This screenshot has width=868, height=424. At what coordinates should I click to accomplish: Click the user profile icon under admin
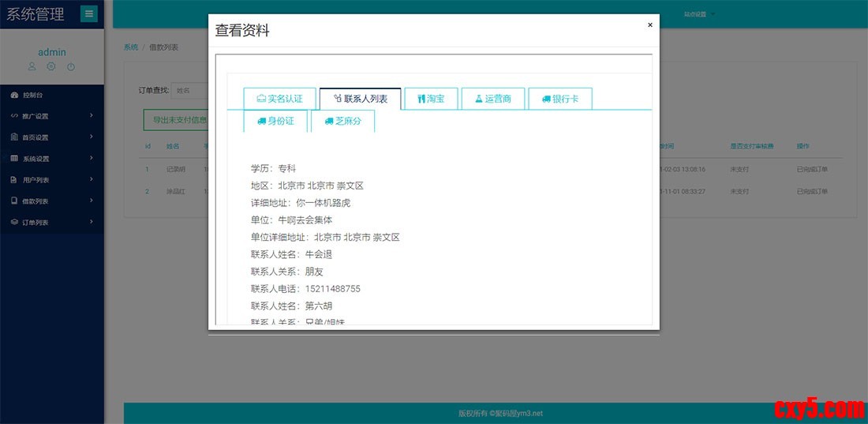[32, 67]
